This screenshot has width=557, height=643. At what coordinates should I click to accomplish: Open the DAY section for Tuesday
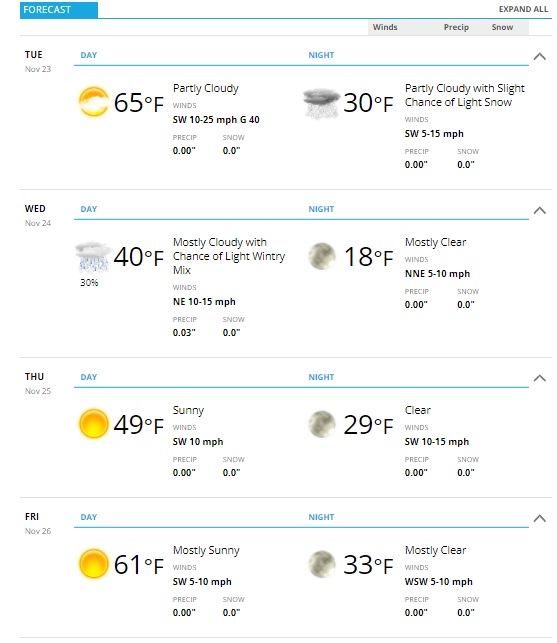coord(89,55)
